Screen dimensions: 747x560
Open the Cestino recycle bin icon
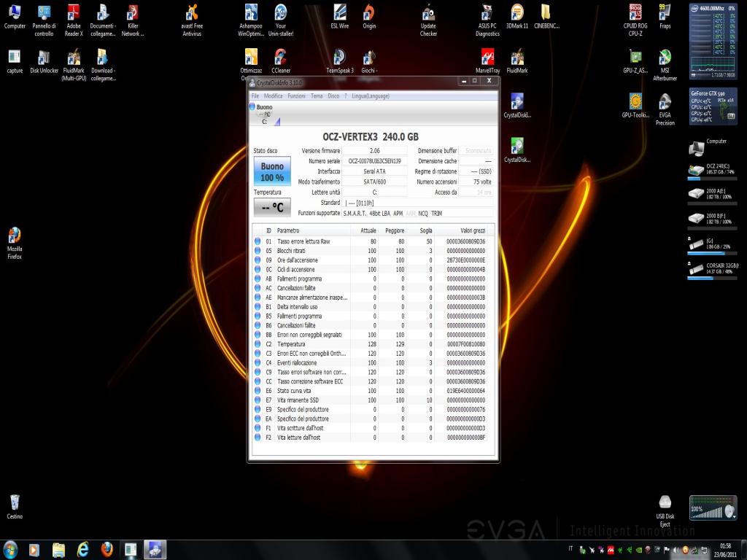pos(15,507)
